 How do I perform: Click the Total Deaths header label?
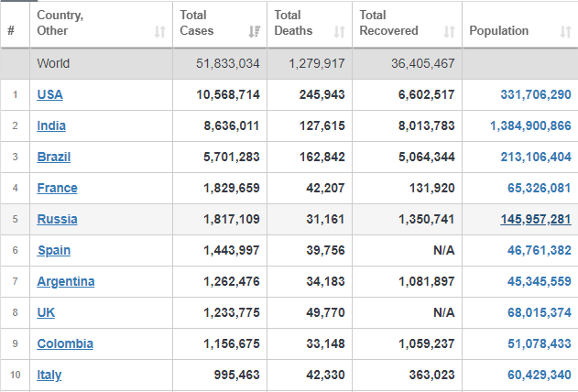point(293,23)
